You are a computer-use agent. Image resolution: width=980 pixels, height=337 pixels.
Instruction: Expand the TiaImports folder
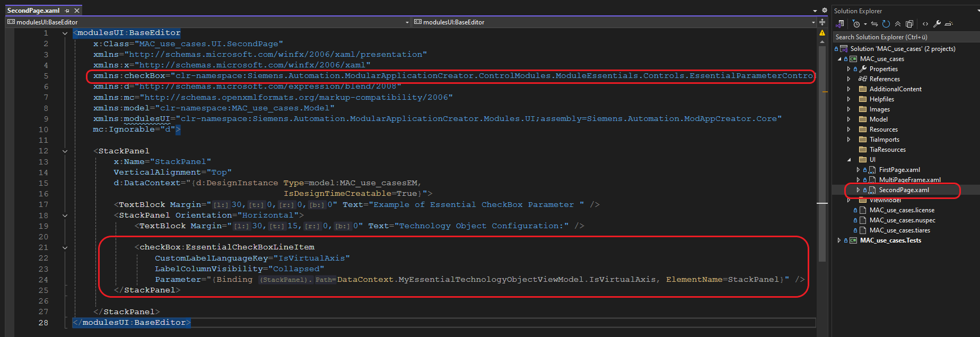click(848, 140)
